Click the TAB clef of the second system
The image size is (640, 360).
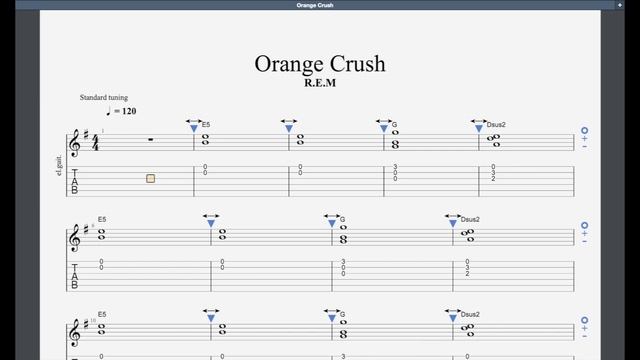tap(75, 276)
